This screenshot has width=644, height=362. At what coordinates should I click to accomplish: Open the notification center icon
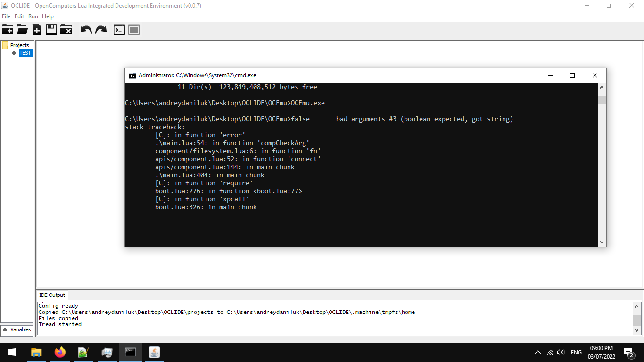click(629, 352)
